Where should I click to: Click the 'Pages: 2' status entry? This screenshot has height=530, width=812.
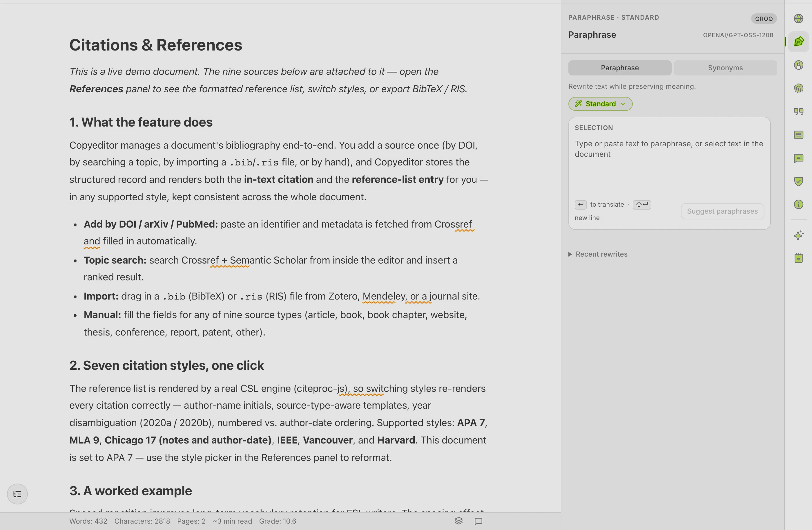coord(191,521)
